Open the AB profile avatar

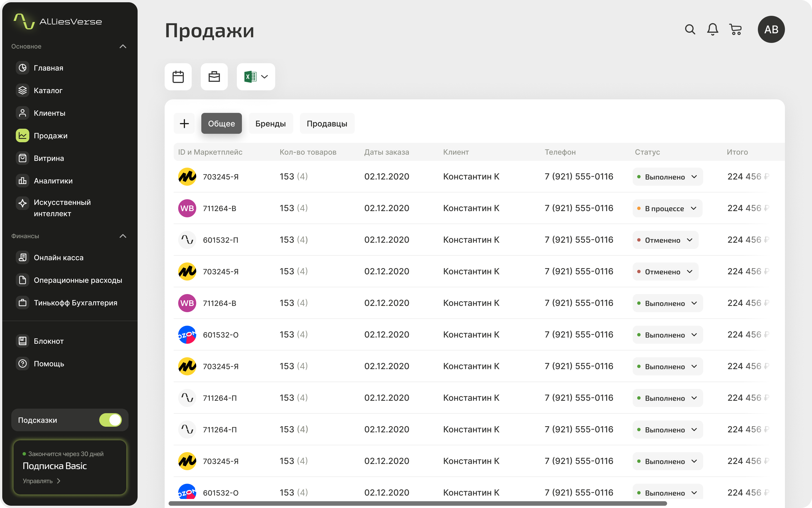[x=771, y=29]
